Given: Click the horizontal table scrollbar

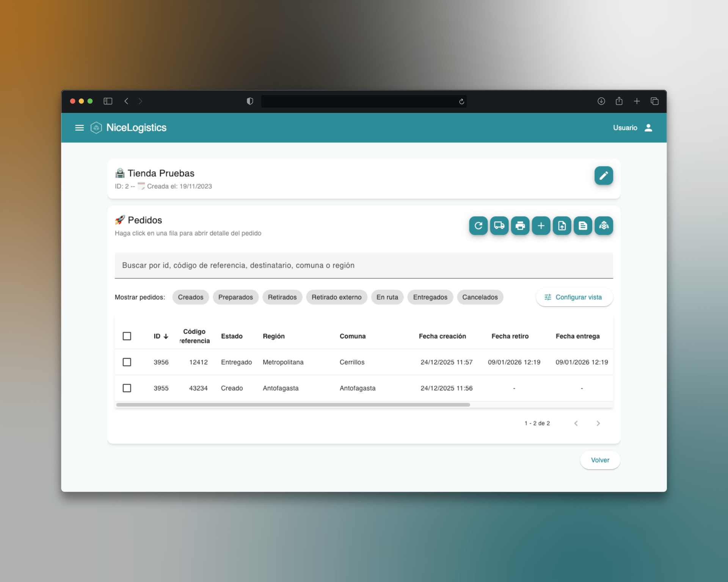Looking at the screenshot, I should 293,405.
